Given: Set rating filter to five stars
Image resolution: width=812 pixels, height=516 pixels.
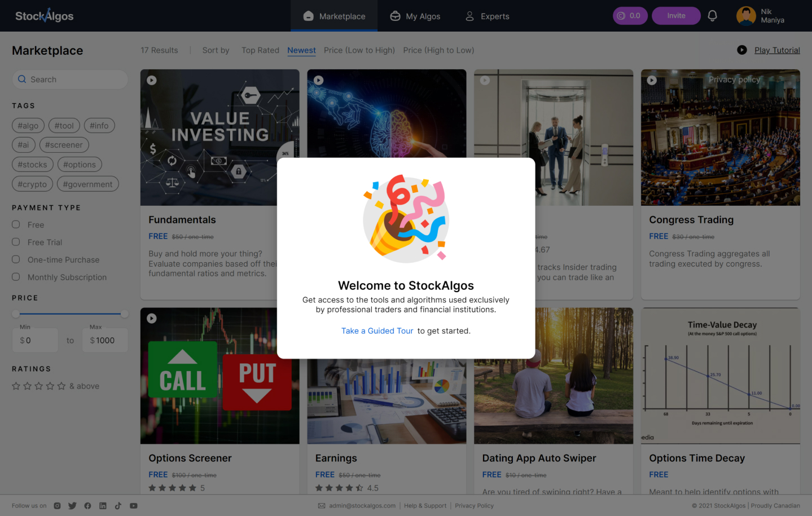Looking at the screenshot, I should (x=62, y=386).
